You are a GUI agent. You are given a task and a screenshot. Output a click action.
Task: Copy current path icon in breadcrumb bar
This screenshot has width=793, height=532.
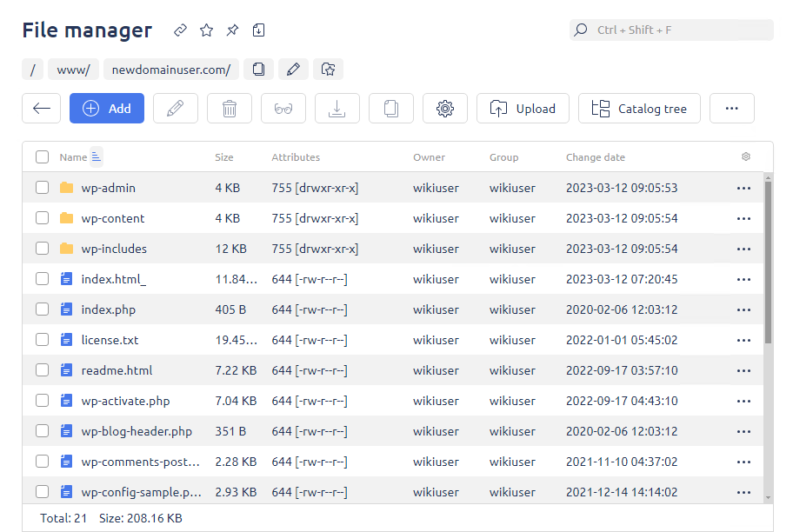pos(258,70)
